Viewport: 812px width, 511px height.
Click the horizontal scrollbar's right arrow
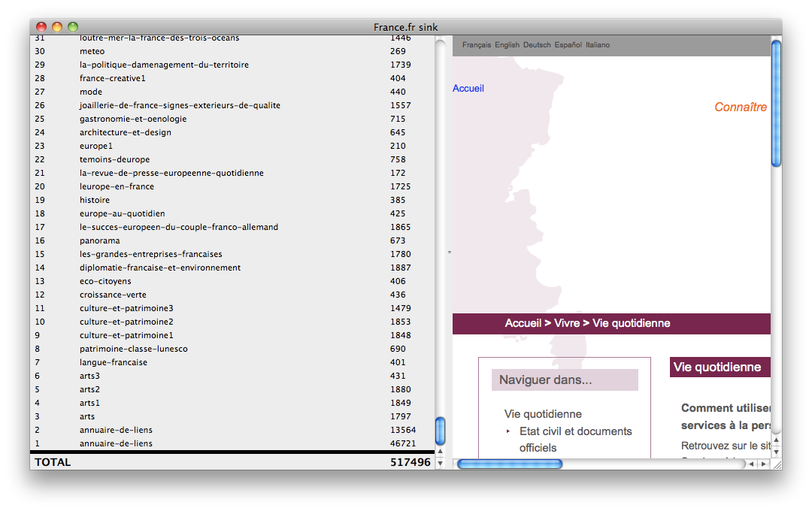[762, 464]
